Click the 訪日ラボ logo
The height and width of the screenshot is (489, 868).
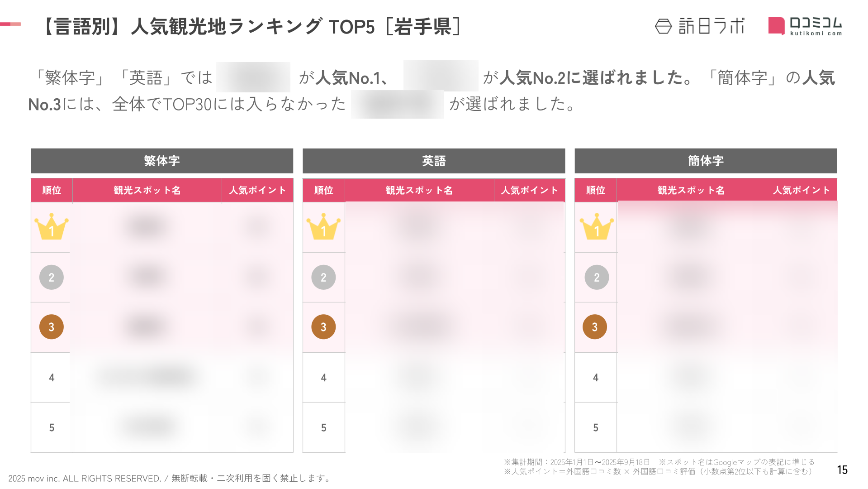(699, 26)
